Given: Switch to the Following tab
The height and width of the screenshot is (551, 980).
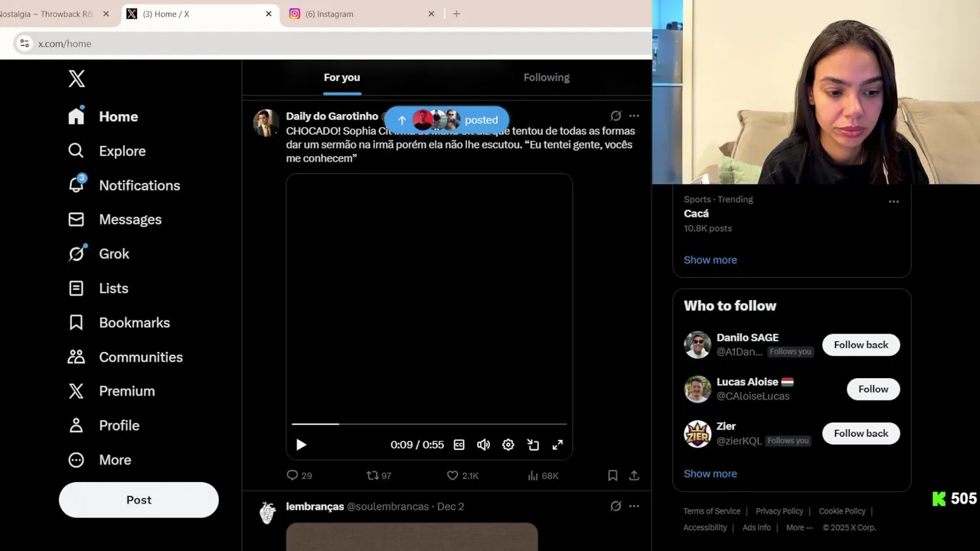Looking at the screenshot, I should 547,77.
